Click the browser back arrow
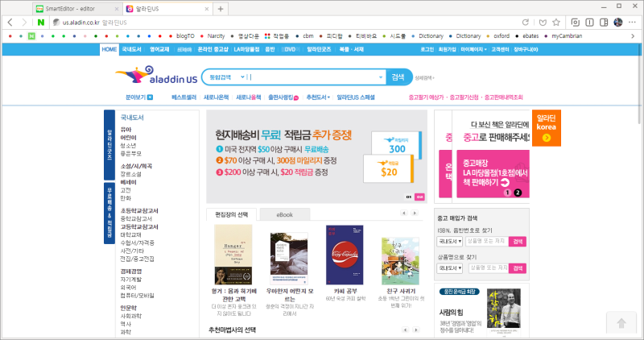The image size is (644, 340). (x=10, y=23)
